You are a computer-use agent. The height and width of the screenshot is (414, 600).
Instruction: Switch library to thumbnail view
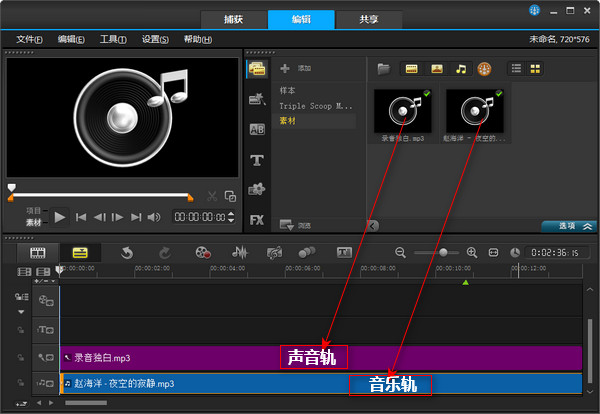click(x=535, y=69)
